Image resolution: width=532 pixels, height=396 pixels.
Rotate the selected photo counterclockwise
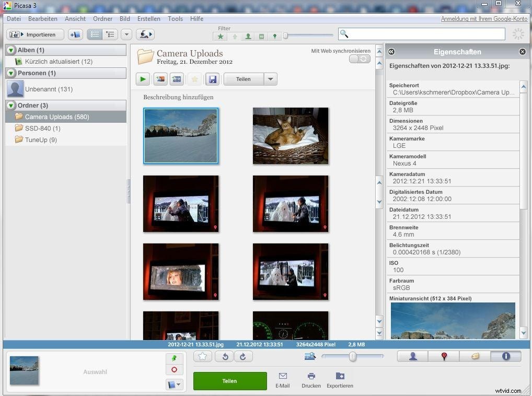click(224, 356)
